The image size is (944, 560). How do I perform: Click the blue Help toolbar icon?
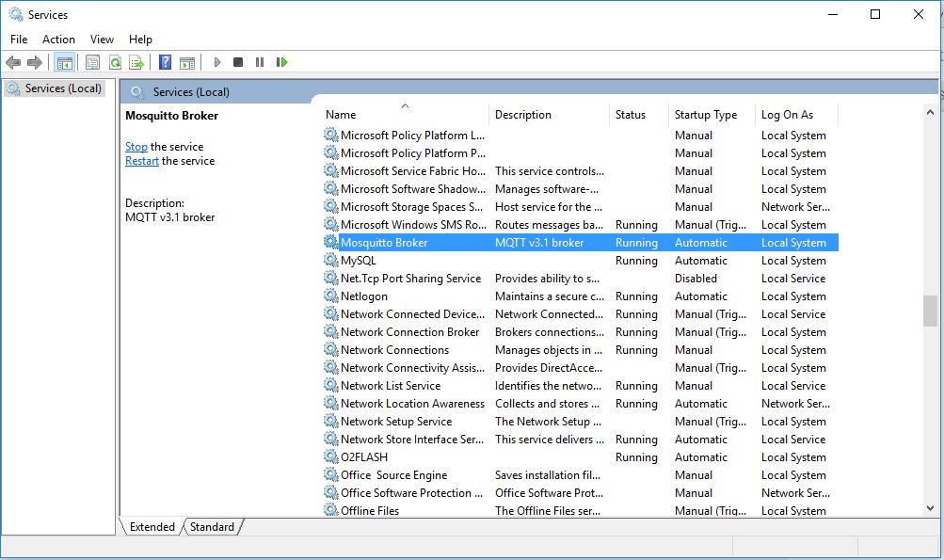[x=165, y=63]
